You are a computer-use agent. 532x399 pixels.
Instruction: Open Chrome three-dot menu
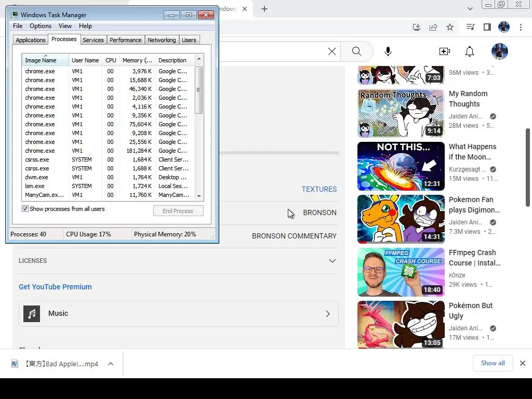click(521, 27)
